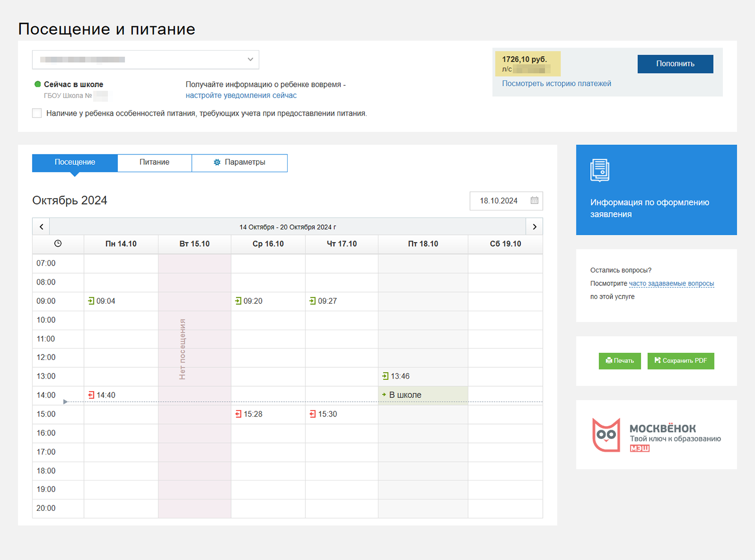Viewport: 755px width, 560px height.
Task: Click the 09:27 entry icon on Thursday
Action: coord(312,301)
